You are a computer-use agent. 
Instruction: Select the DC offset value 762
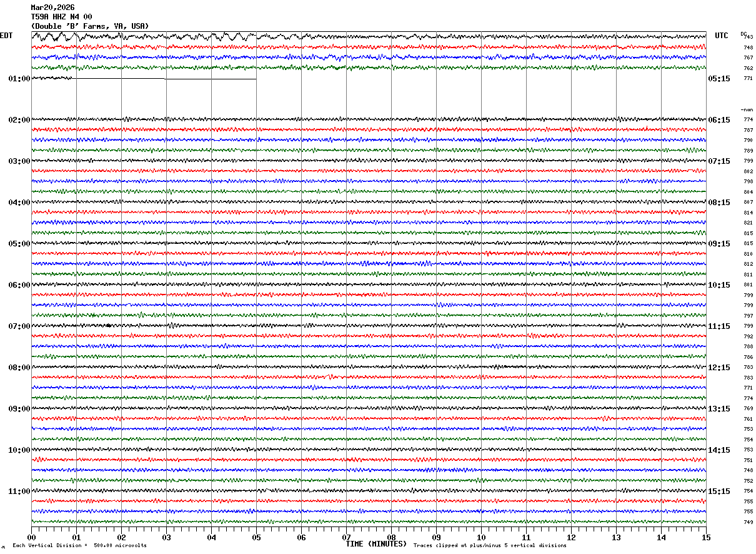click(x=749, y=68)
